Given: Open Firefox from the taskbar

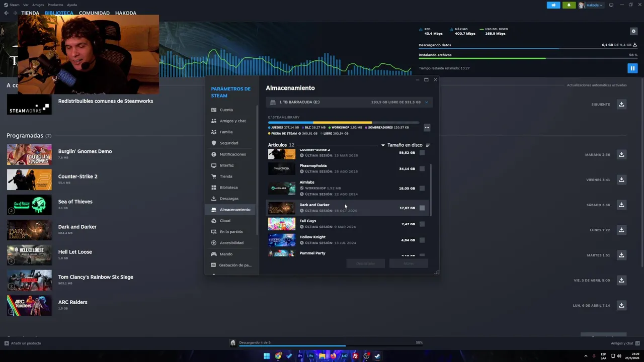Looking at the screenshot, I should pyautogui.click(x=333, y=356).
